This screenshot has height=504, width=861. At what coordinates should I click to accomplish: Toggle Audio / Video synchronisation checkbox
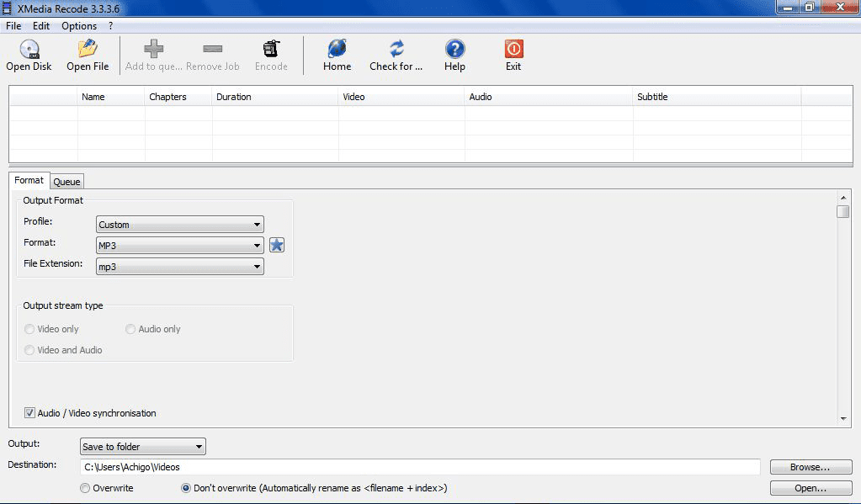point(29,413)
